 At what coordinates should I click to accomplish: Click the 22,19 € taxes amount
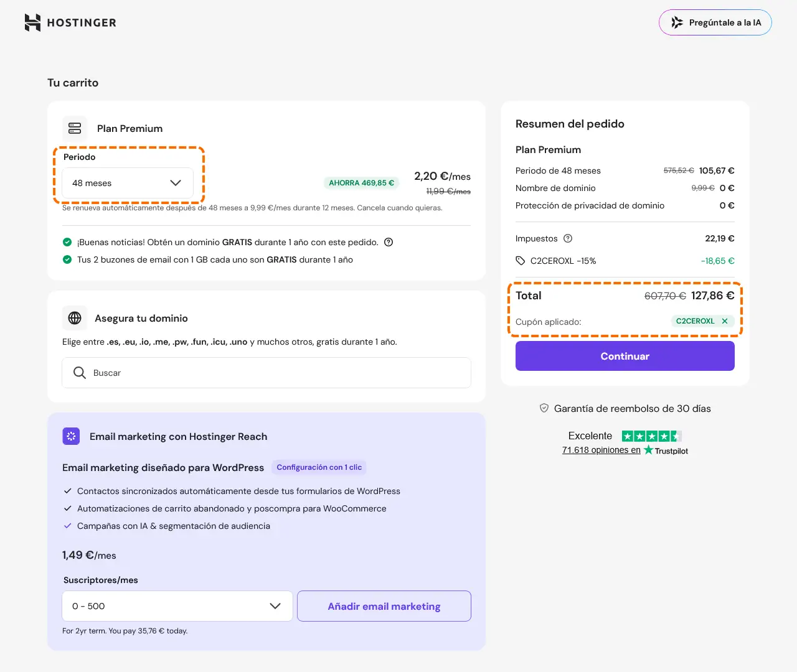click(720, 238)
